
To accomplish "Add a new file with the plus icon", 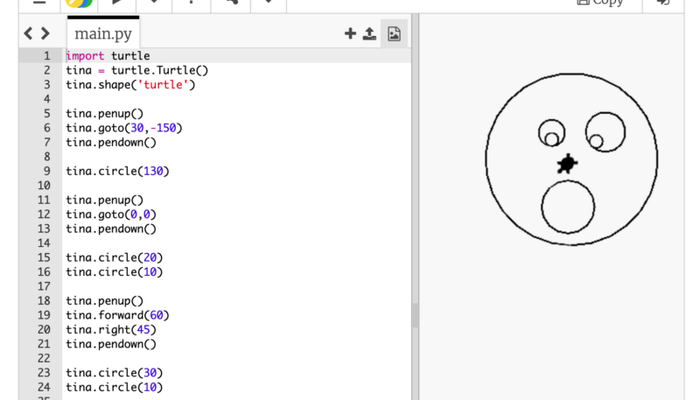I will (x=350, y=33).
